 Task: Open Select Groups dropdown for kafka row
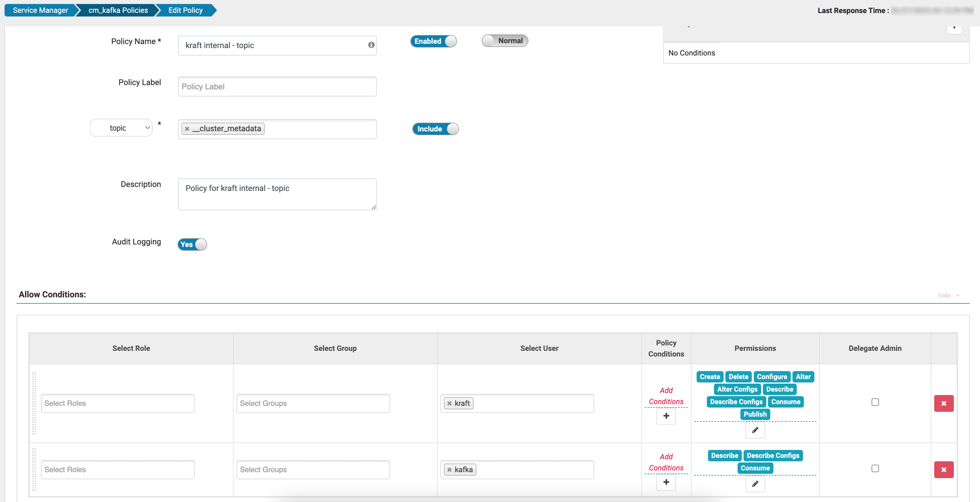[313, 470]
